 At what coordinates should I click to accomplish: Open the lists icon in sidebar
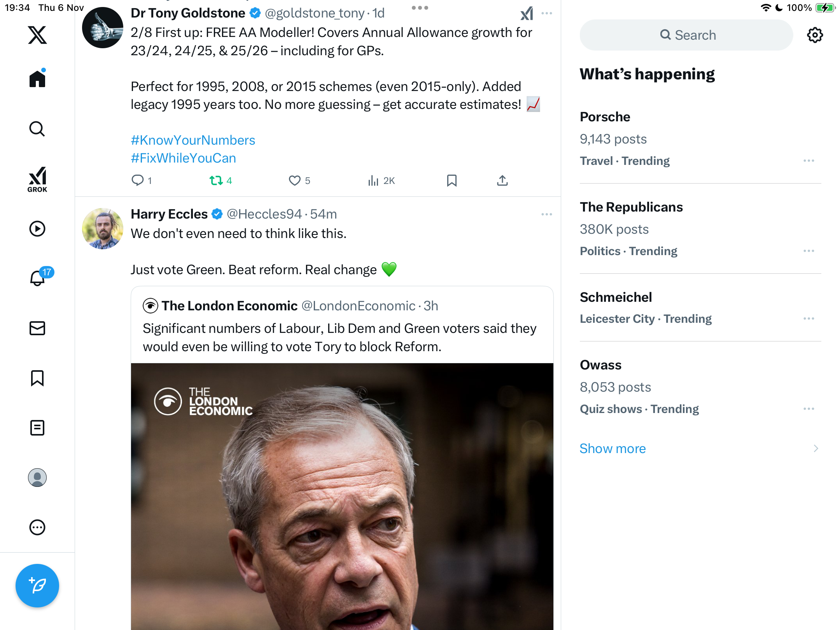pyautogui.click(x=37, y=428)
